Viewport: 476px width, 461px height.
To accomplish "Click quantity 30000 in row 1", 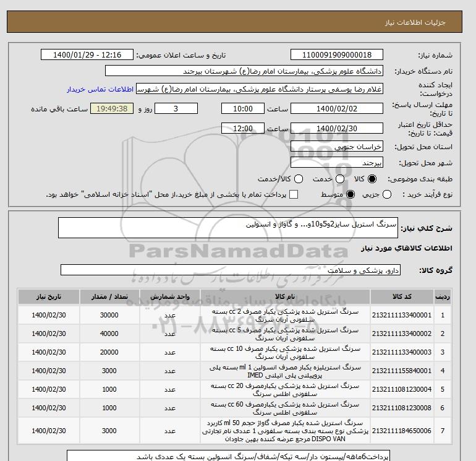I will [109, 315].
